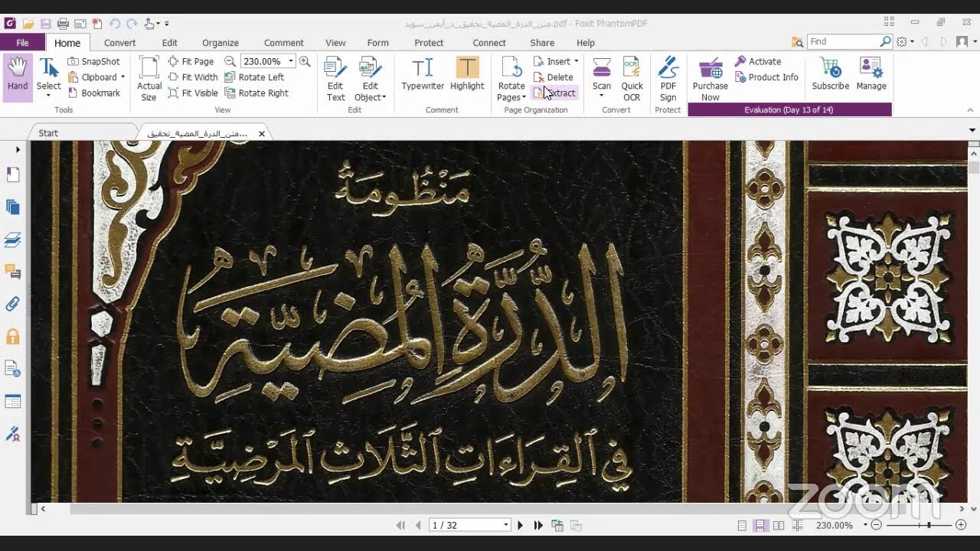Open the attachments paperclip panel
980x551 pixels.
coord(13,304)
